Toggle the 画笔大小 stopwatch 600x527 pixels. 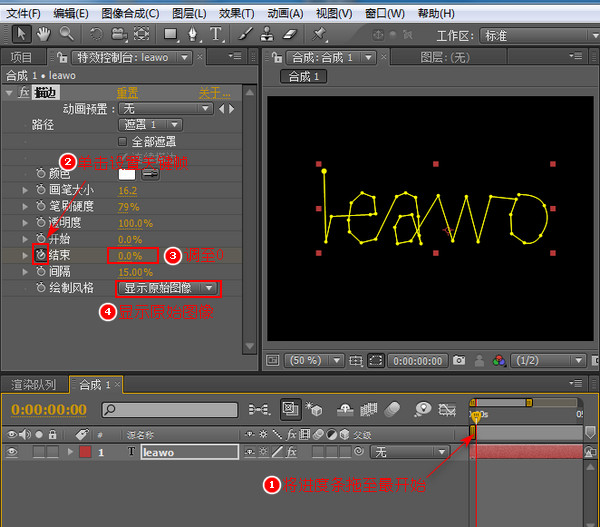click(41, 189)
